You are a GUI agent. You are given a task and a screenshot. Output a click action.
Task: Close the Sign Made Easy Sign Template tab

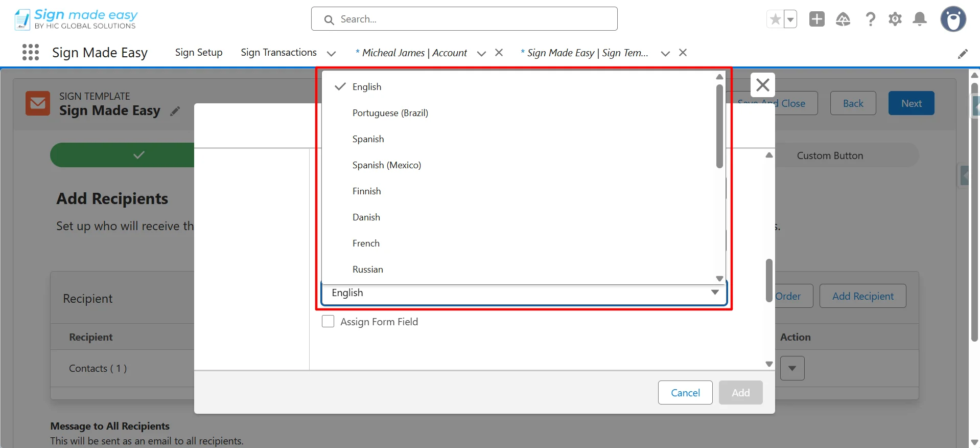(683, 53)
